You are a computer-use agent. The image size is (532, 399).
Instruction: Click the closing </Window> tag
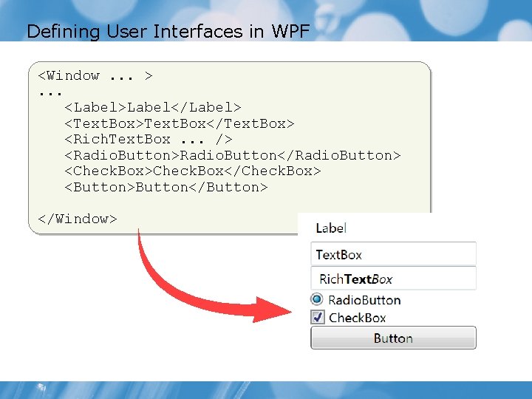pos(78,219)
